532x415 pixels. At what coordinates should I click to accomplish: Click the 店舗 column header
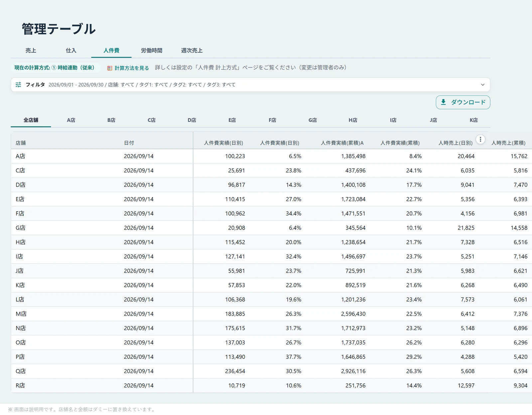point(21,143)
